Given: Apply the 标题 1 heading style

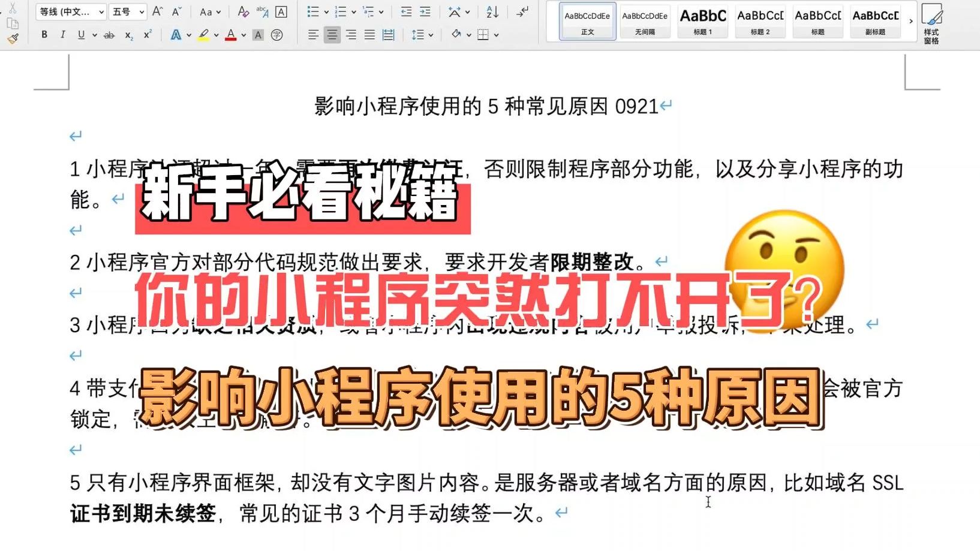Looking at the screenshot, I should pyautogui.click(x=702, y=21).
